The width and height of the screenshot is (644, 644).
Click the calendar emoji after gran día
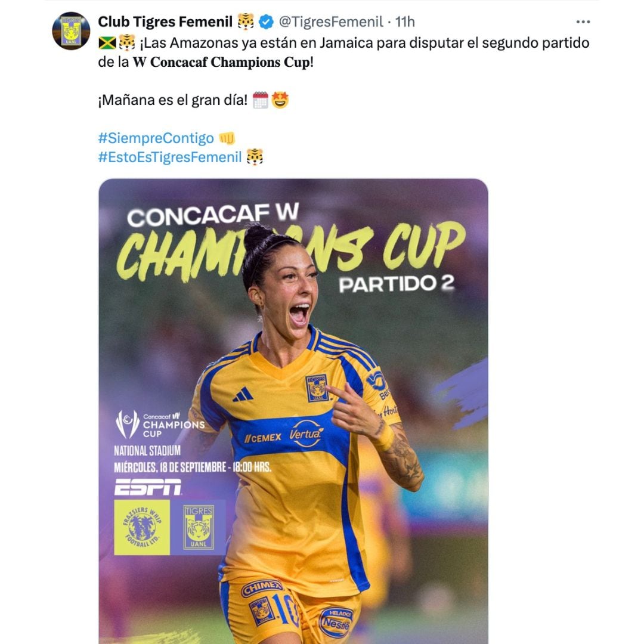[261, 100]
